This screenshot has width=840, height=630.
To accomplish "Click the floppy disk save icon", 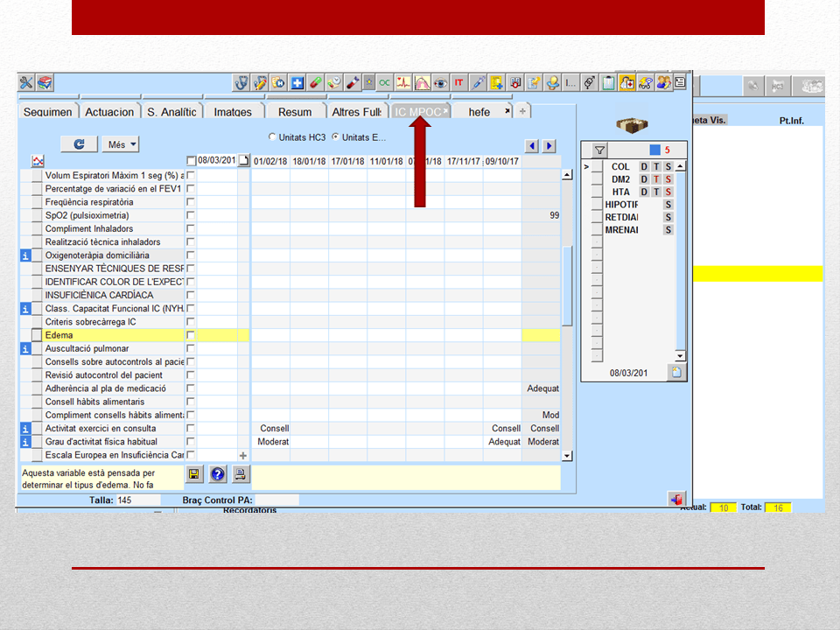I will [x=194, y=473].
